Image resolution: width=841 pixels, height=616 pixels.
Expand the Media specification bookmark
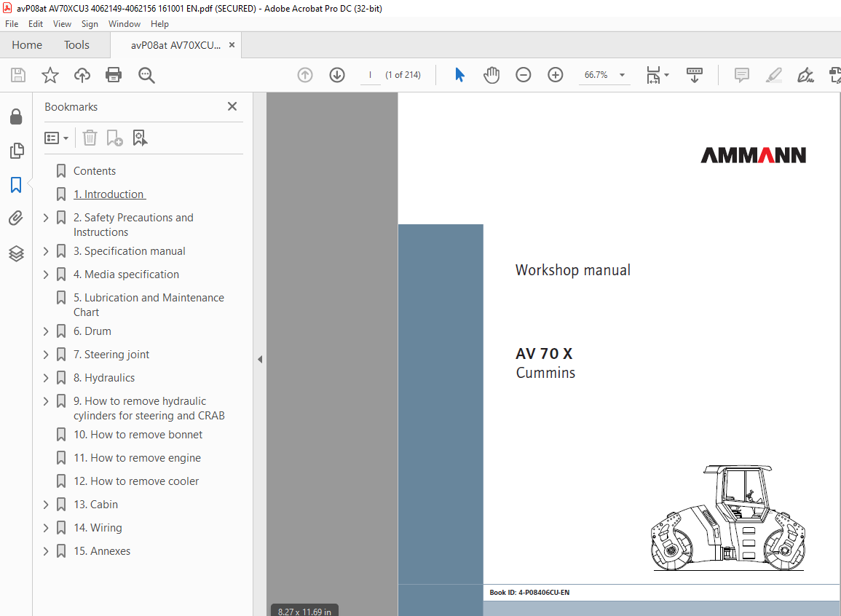pyautogui.click(x=46, y=275)
